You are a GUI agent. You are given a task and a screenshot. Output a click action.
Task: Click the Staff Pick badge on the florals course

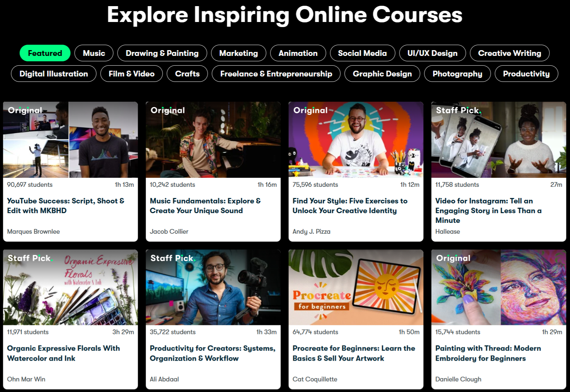(x=30, y=258)
